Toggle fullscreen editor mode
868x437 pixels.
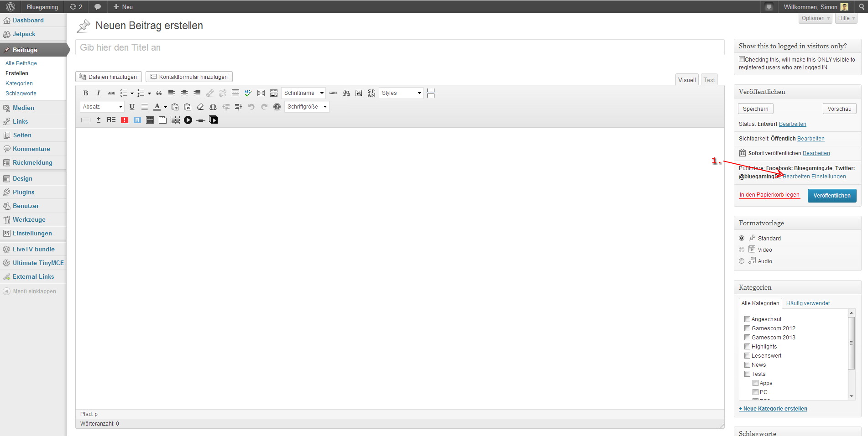point(261,93)
